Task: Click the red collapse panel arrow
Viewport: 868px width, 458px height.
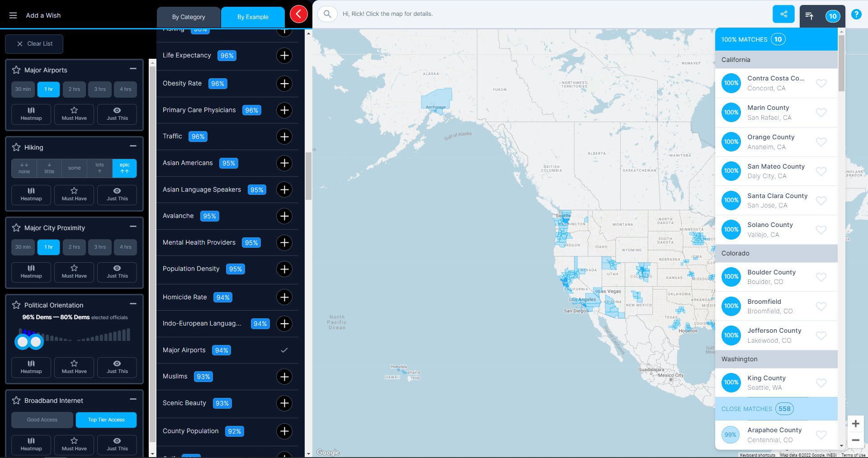Action: point(298,14)
